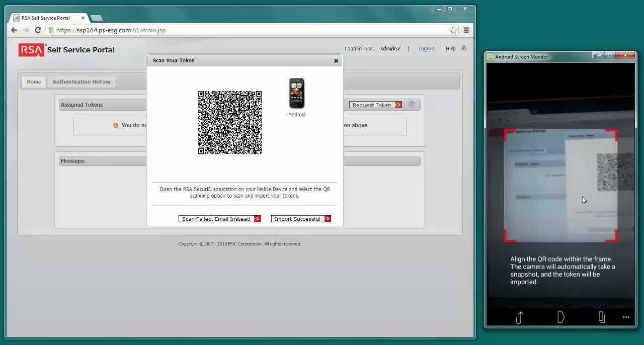
Task: Click the Open the RSA SecurID instruction text
Action: pos(245,193)
